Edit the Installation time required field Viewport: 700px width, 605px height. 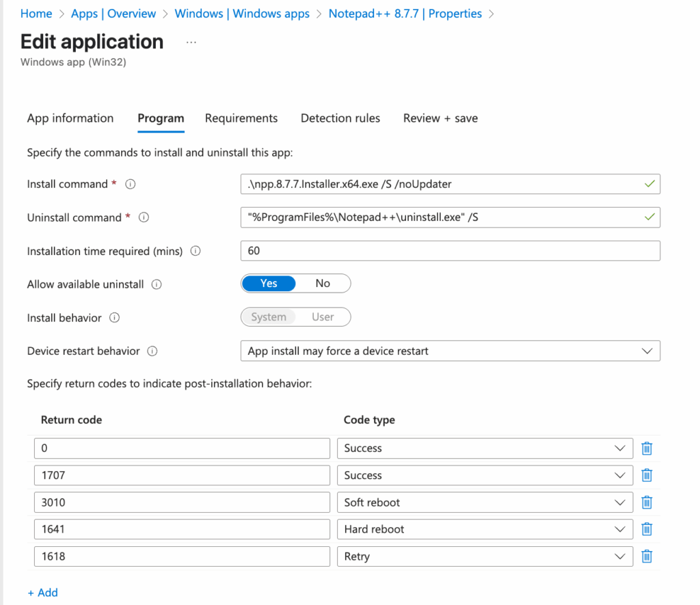(x=449, y=250)
